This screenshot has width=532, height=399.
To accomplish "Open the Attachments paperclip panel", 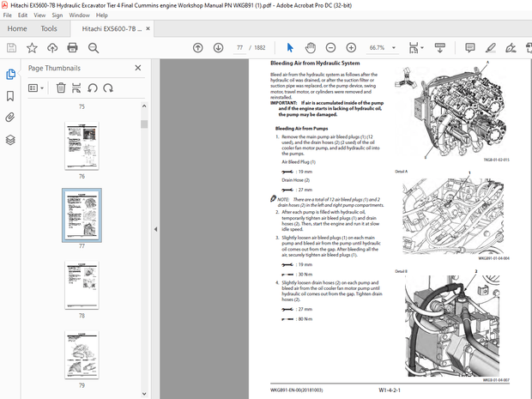I will (10, 118).
